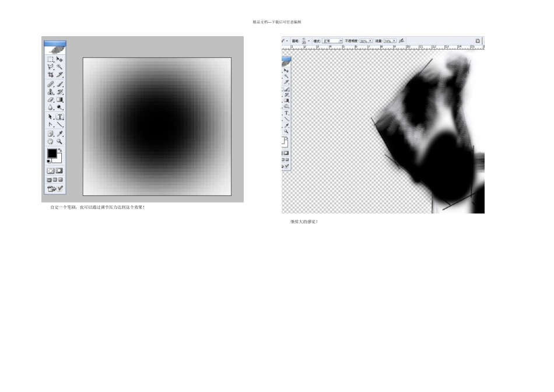The height and width of the screenshot is (392, 554).
Task: Select the Notes tool in left toolbox
Action: 51,134
